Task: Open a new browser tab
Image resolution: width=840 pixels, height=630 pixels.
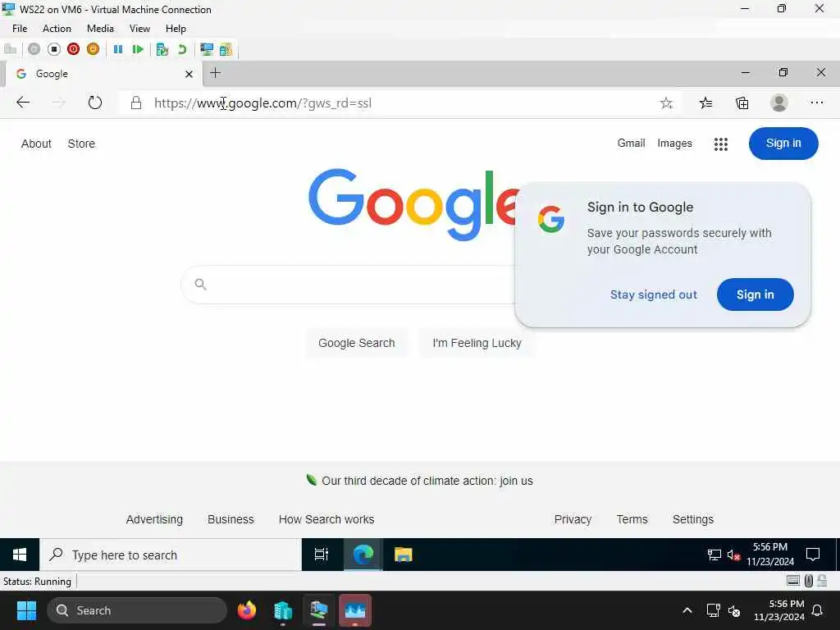Action: pyautogui.click(x=216, y=73)
